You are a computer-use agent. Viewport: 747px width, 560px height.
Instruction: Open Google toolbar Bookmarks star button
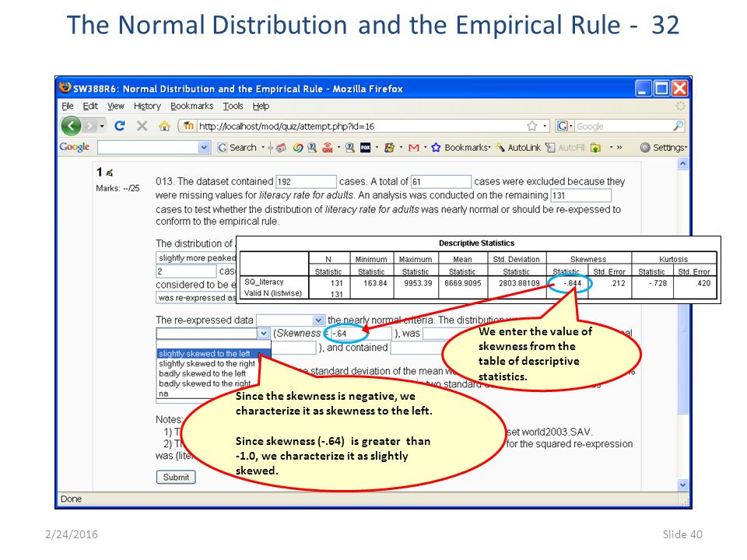[x=461, y=148]
